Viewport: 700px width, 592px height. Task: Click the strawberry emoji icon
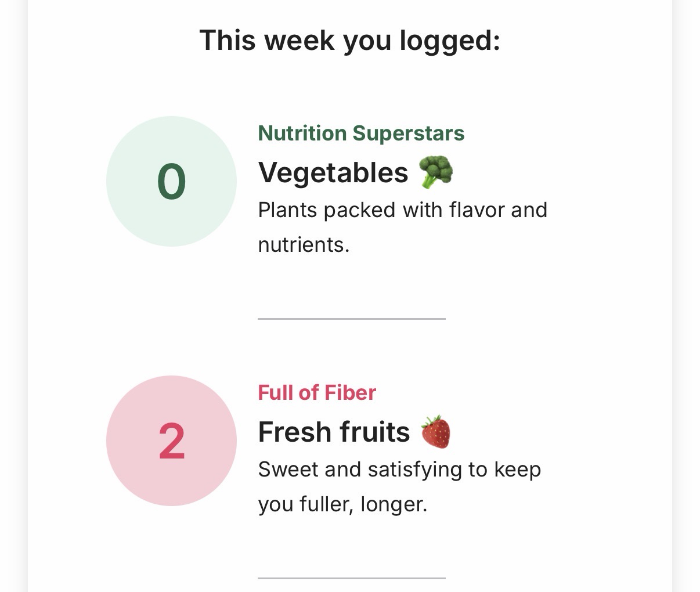point(435,432)
